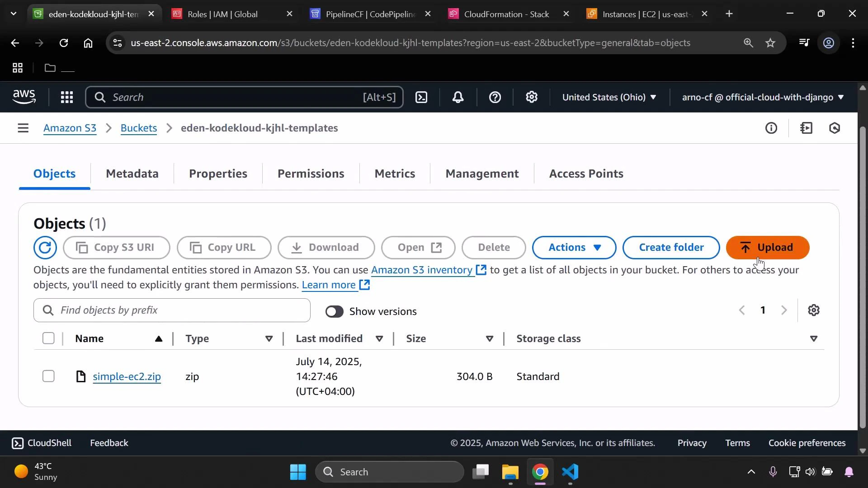Open the AWS services grid menu
Image resolution: width=868 pixels, height=488 pixels.
click(x=66, y=97)
